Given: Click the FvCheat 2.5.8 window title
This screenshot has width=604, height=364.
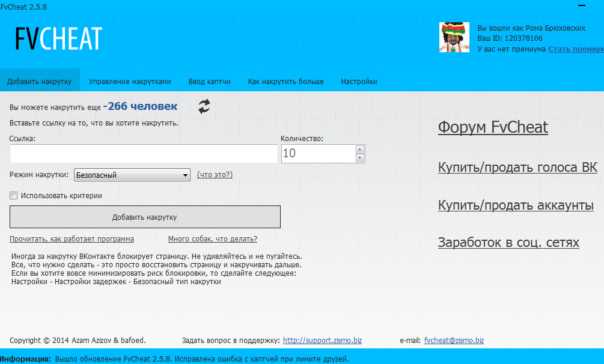Looking at the screenshot, I should point(23,7).
